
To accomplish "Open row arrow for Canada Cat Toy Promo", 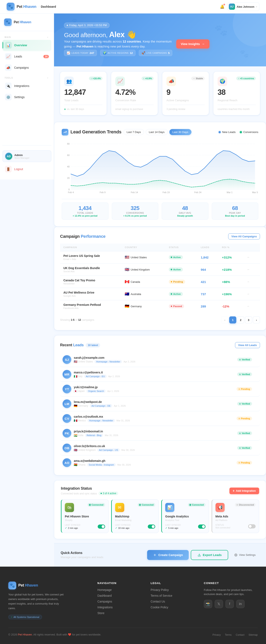I will pos(248,282).
